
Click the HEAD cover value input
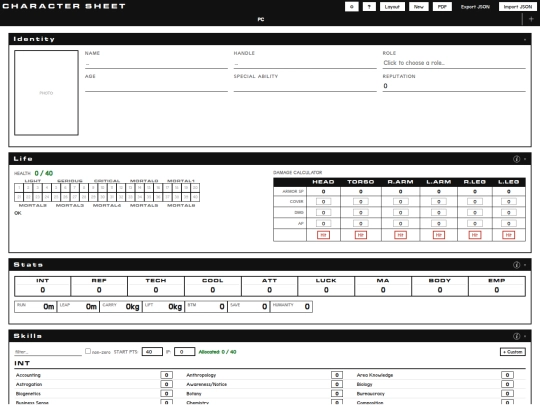point(323,201)
